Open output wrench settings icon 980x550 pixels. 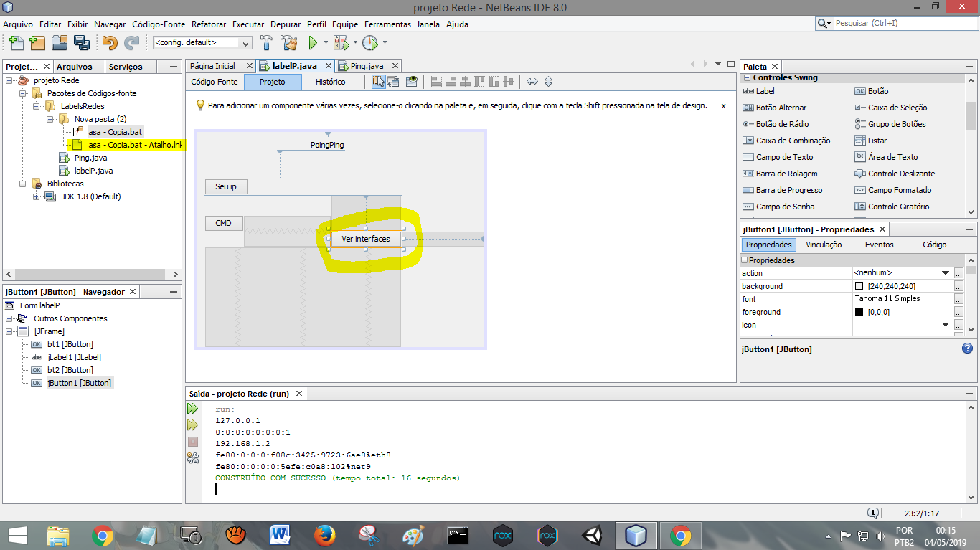tap(192, 458)
